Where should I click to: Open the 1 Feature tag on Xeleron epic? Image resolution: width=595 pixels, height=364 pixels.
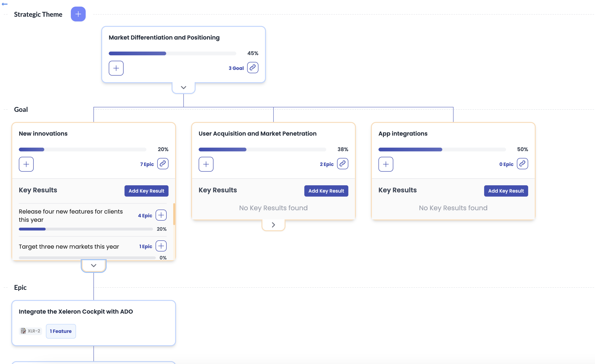pyautogui.click(x=61, y=331)
